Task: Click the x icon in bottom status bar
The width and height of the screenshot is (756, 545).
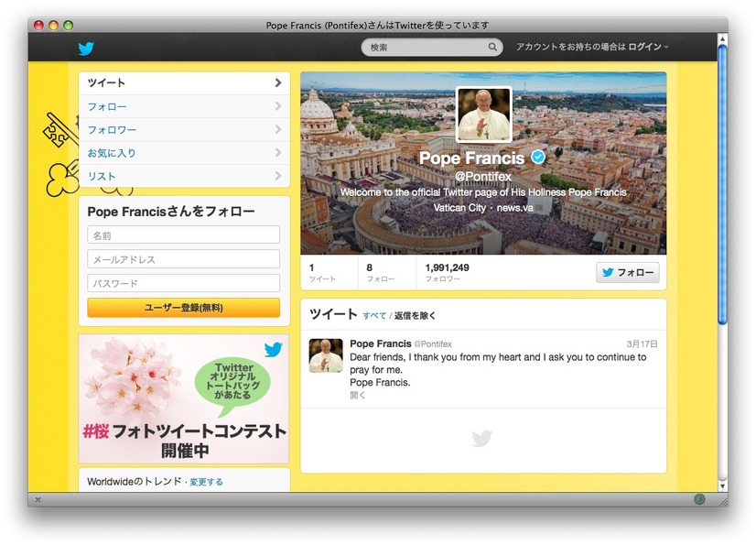Action: pyautogui.click(x=38, y=500)
